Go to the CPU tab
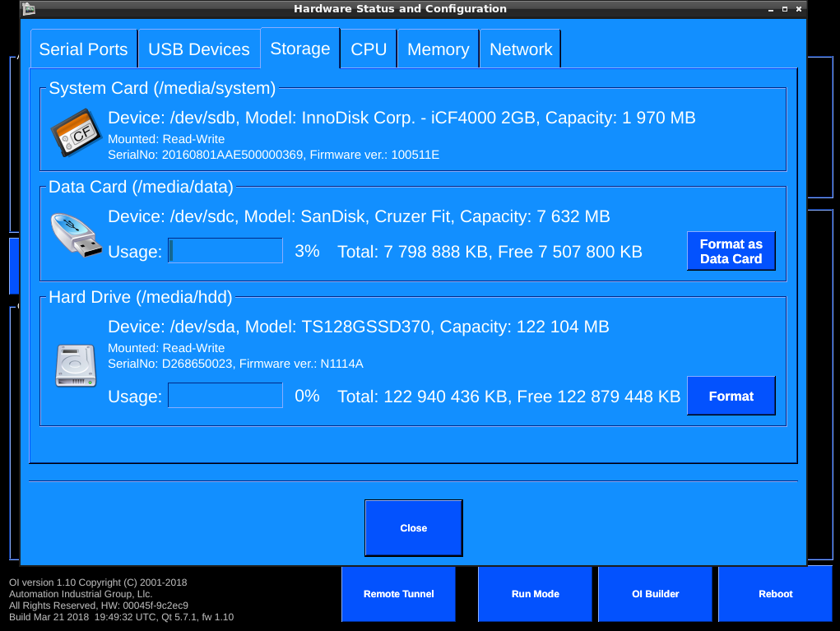Screen dimensions: 840x631 [369, 49]
